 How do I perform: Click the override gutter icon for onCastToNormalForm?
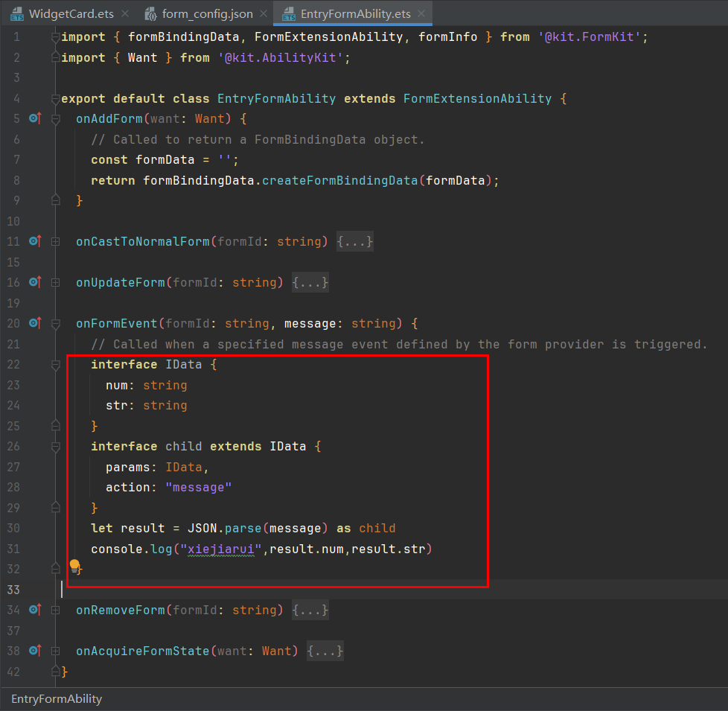coord(35,241)
